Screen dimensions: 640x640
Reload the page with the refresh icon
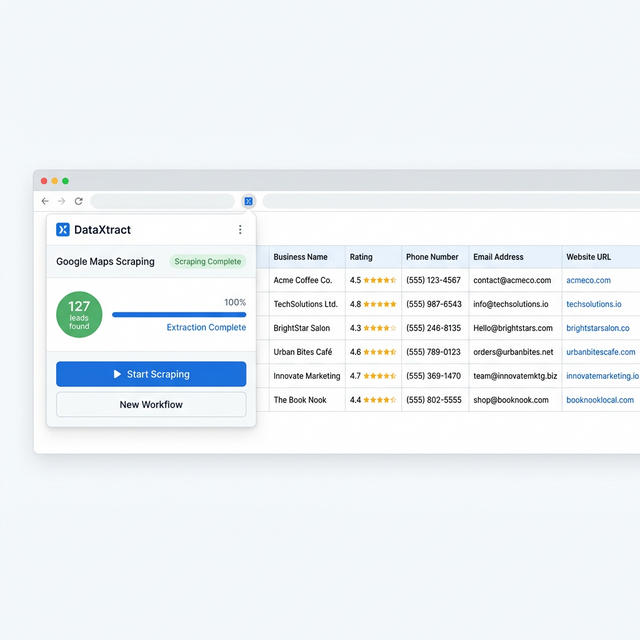79,201
